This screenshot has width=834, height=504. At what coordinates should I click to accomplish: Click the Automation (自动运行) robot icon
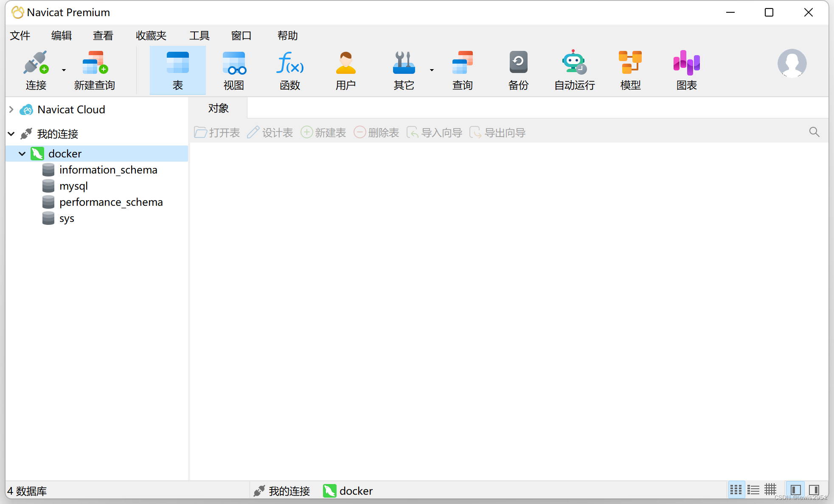[x=574, y=70]
